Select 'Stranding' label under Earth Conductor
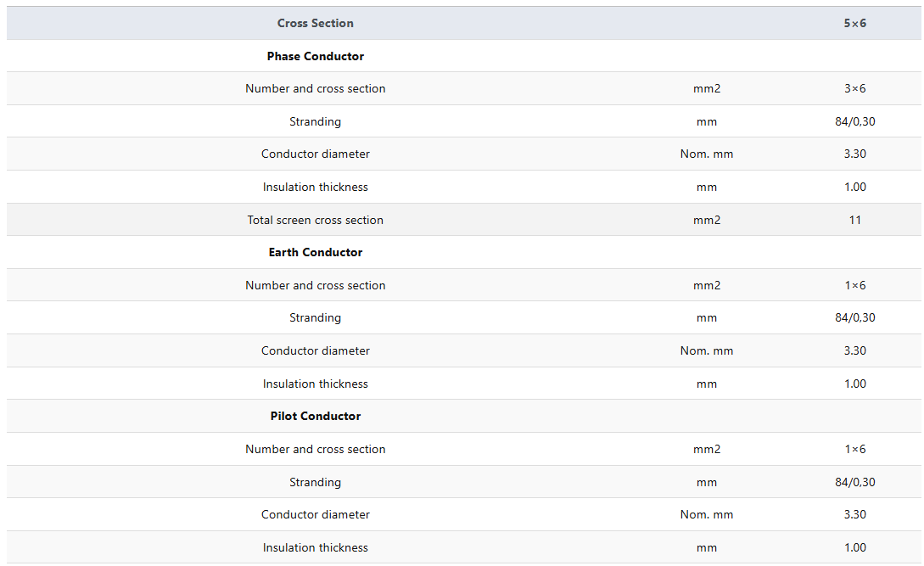924x566 pixels. pyautogui.click(x=316, y=317)
